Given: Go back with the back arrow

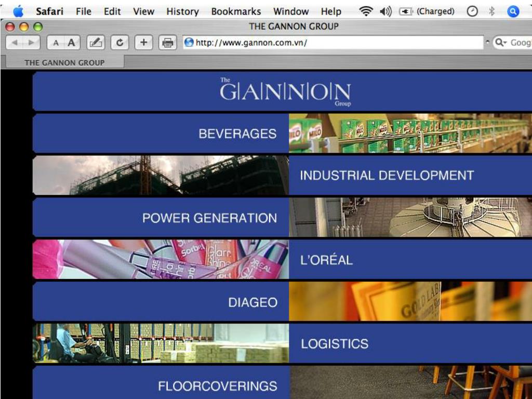Looking at the screenshot, I should click(x=15, y=43).
